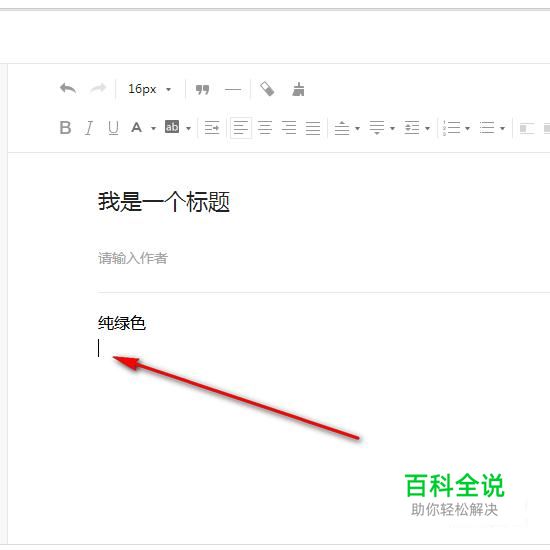The width and height of the screenshot is (550, 550).
Task: Center align the text
Action: [x=265, y=128]
